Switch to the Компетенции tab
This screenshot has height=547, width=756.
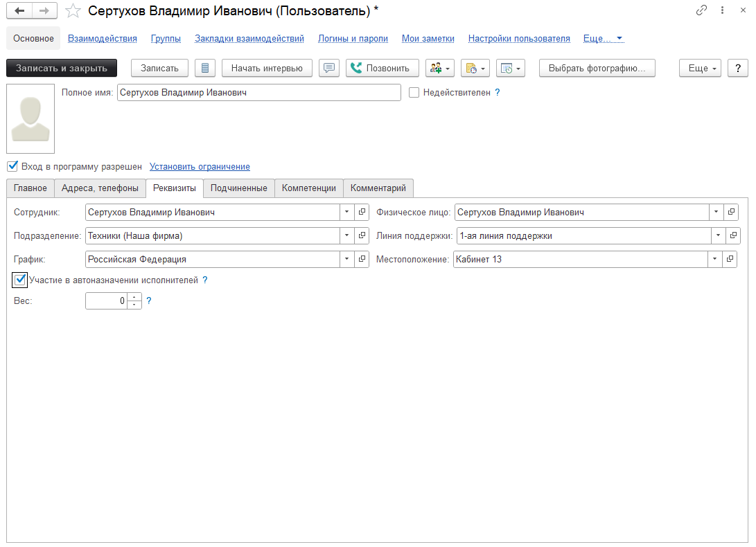coord(308,188)
